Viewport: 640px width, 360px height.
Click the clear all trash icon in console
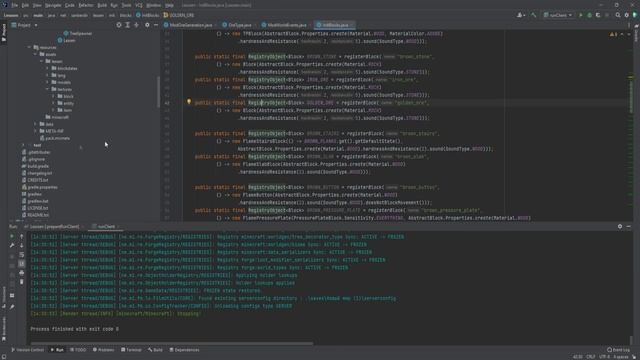click(22, 282)
